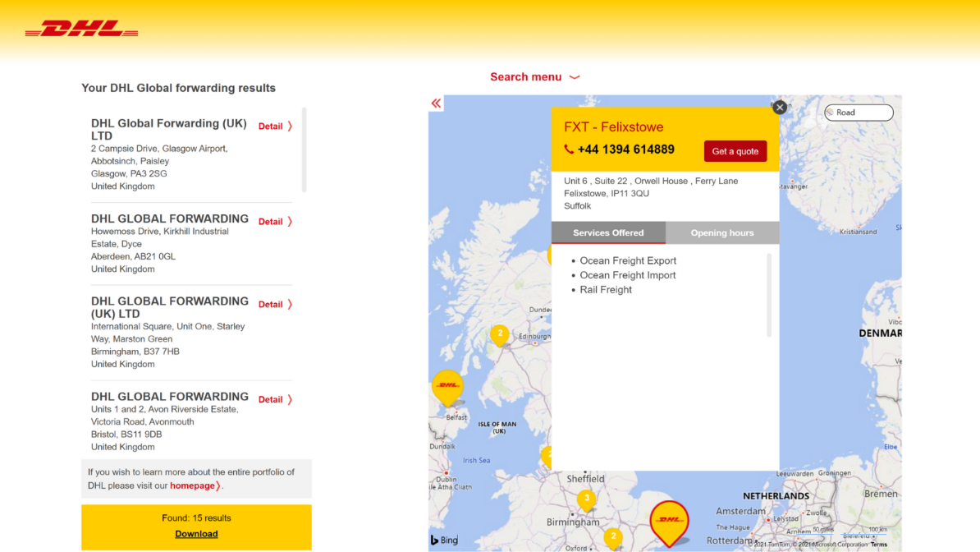Viewport: 980px width, 552px height.
Task: Open the DHL homepage link
Action: coord(191,485)
